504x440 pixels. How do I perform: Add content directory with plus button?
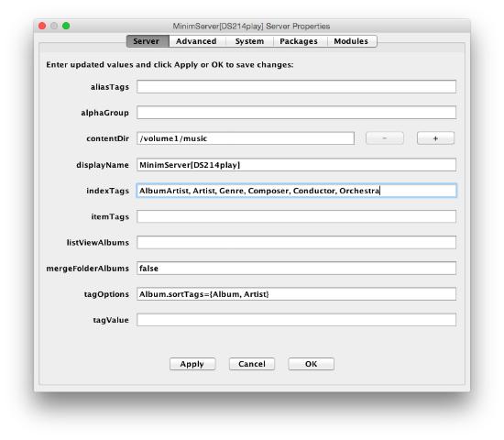[435, 138]
